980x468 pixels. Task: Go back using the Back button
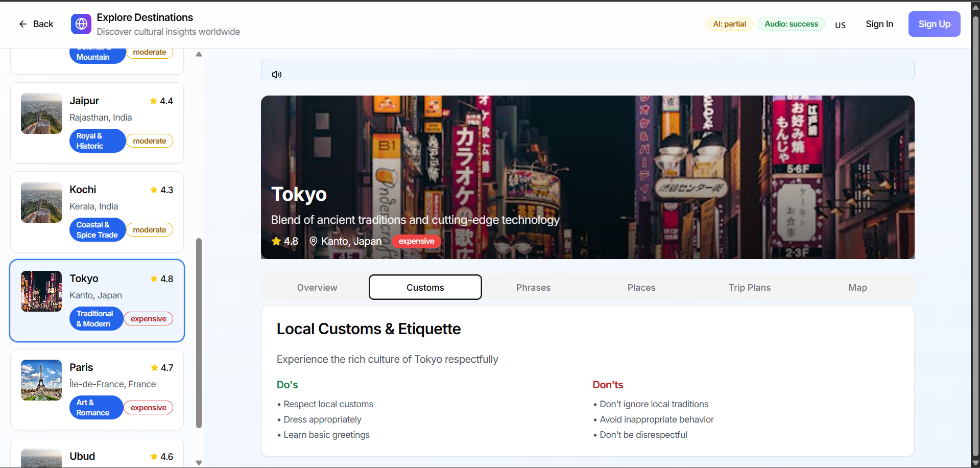[36, 24]
